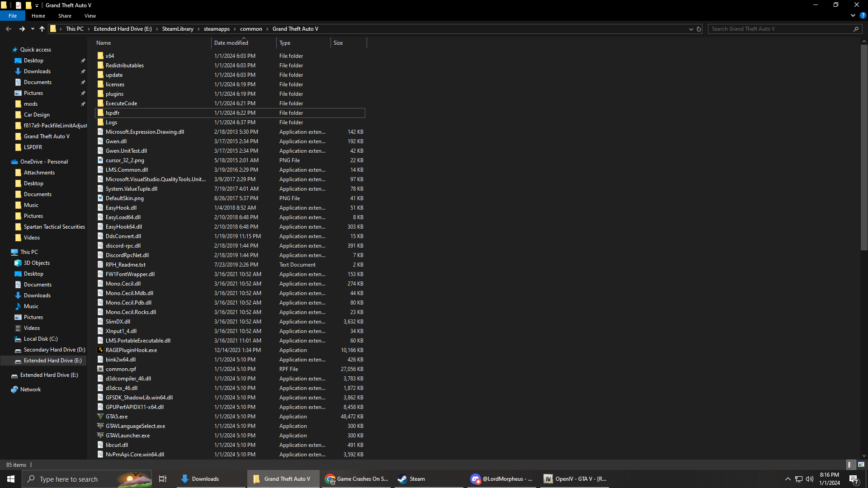Open the View ribbon tab
This screenshot has height=488, width=868.
pyautogui.click(x=90, y=16)
